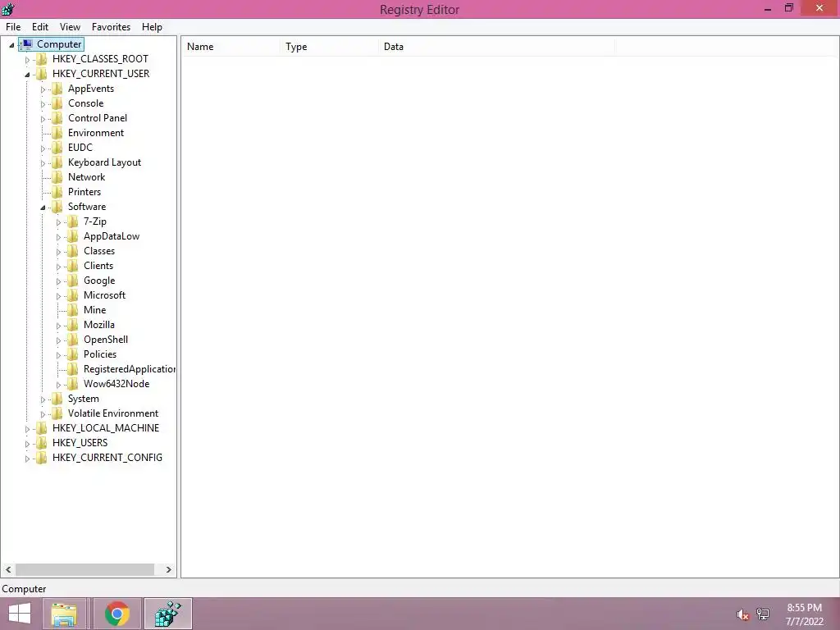Click the HKEY_LOCAL_MACHINE folder icon

[x=42, y=428]
